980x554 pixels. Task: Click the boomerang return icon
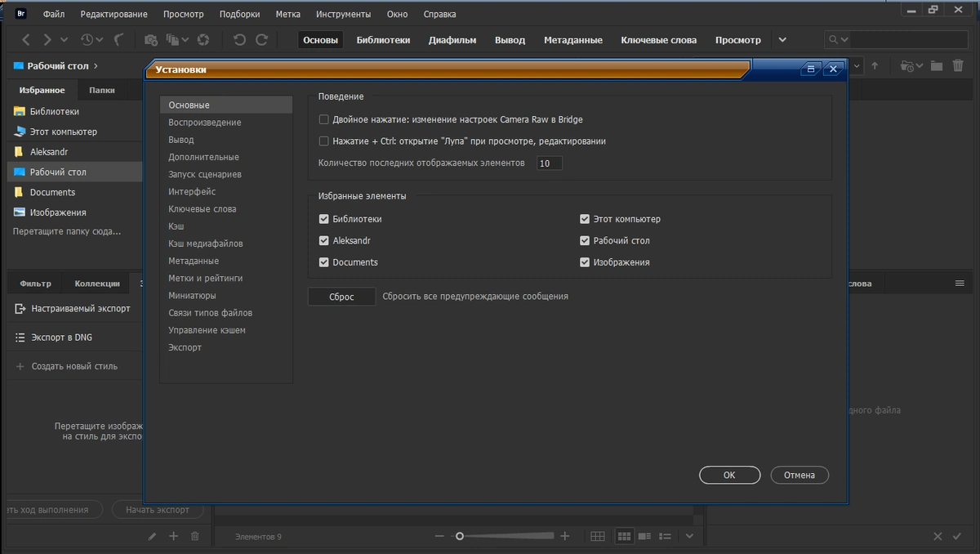tap(119, 39)
